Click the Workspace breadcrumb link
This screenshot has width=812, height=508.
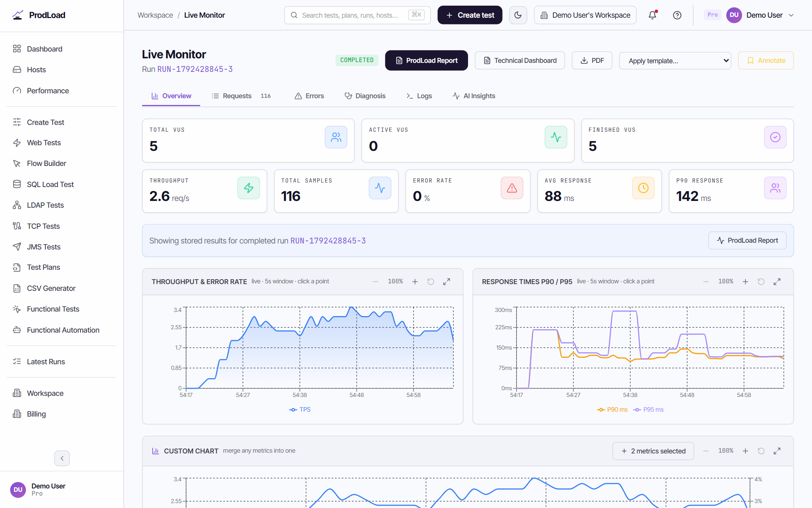pos(155,15)
